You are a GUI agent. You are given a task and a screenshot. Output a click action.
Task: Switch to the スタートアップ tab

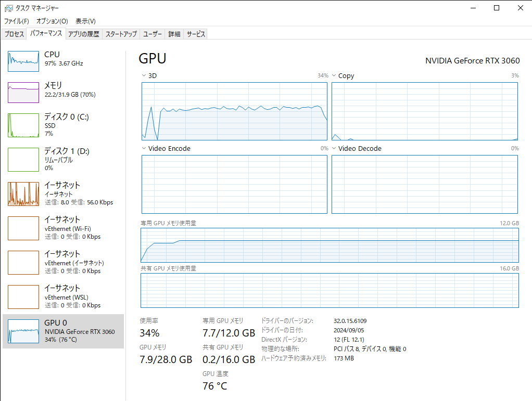[x=121, y=34]
